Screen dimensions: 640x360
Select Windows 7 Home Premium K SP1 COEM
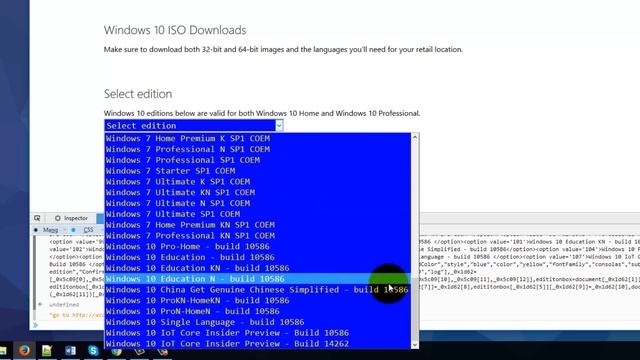(258, 138)
